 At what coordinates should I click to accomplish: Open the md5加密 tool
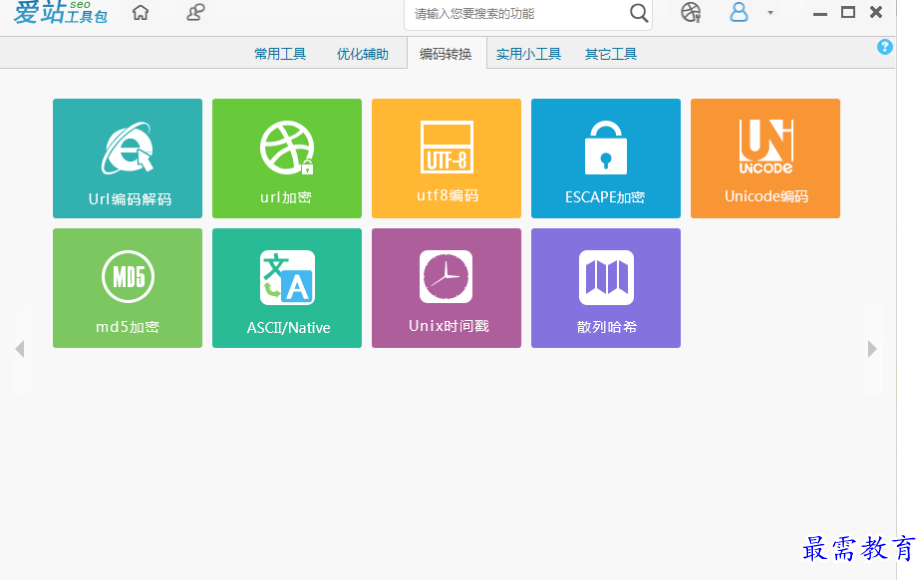point(127,288)
